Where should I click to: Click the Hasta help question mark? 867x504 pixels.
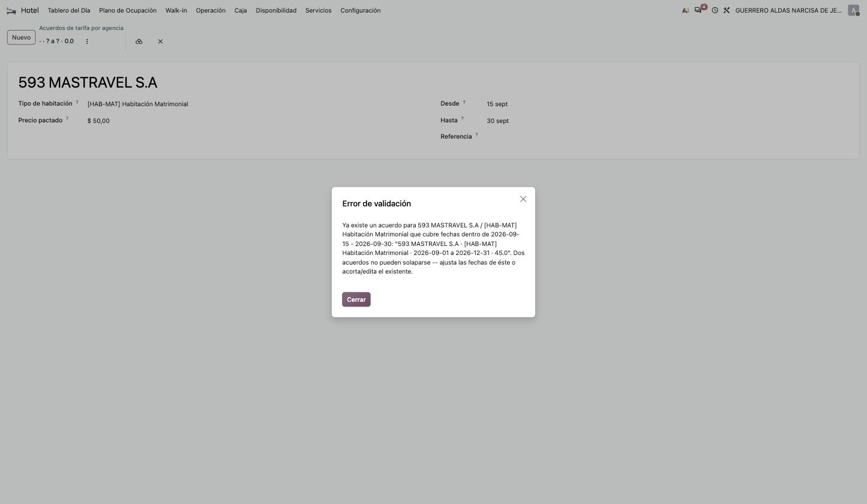[462, 119]
